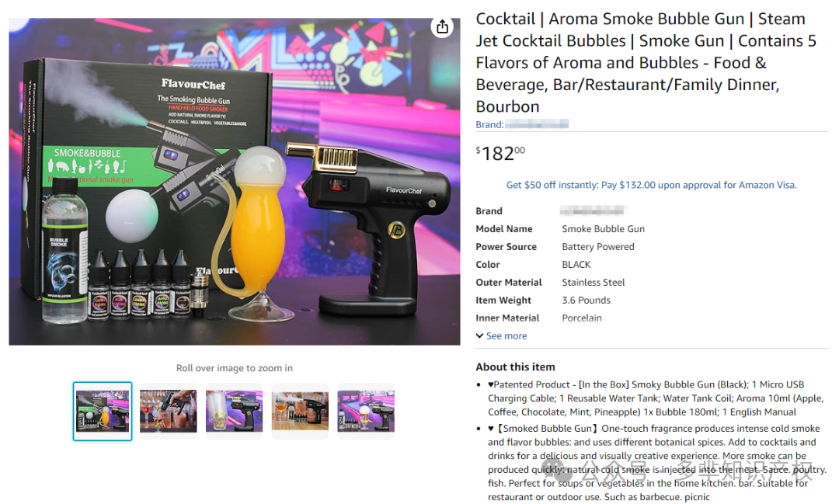Click the main smoke bubble gun product image
This screenshot has height=504, width=839.
tap(235, 182)
